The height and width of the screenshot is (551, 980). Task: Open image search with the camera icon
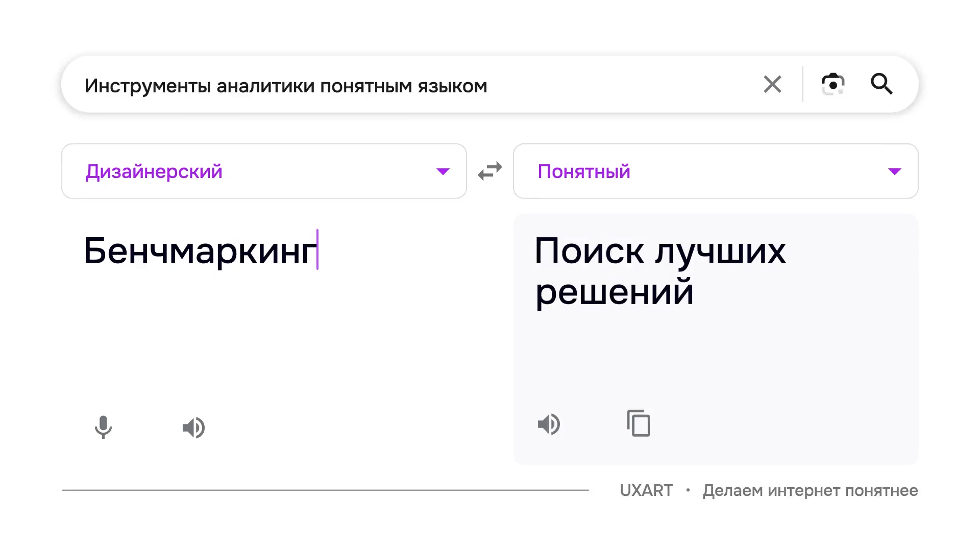(x=832, y=84)
